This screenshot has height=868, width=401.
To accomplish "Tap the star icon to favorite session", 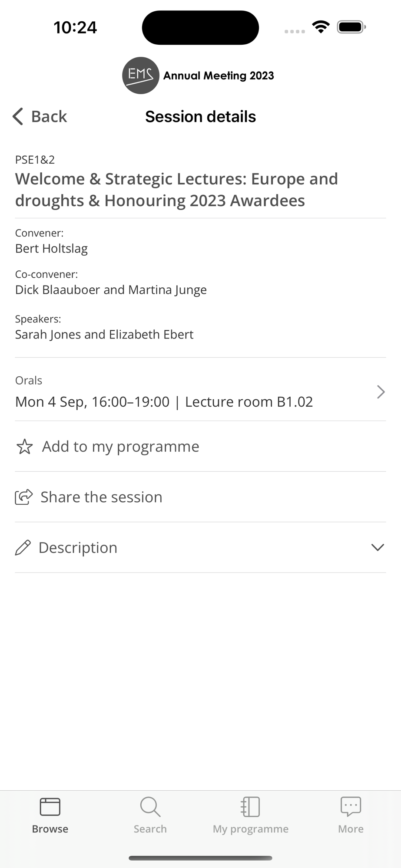I will 24,447.
